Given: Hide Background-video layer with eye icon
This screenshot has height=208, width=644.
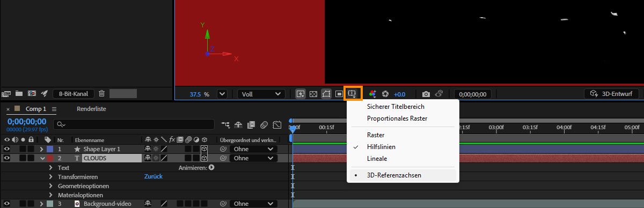Looking at the screenshot, I should [6, 204].
